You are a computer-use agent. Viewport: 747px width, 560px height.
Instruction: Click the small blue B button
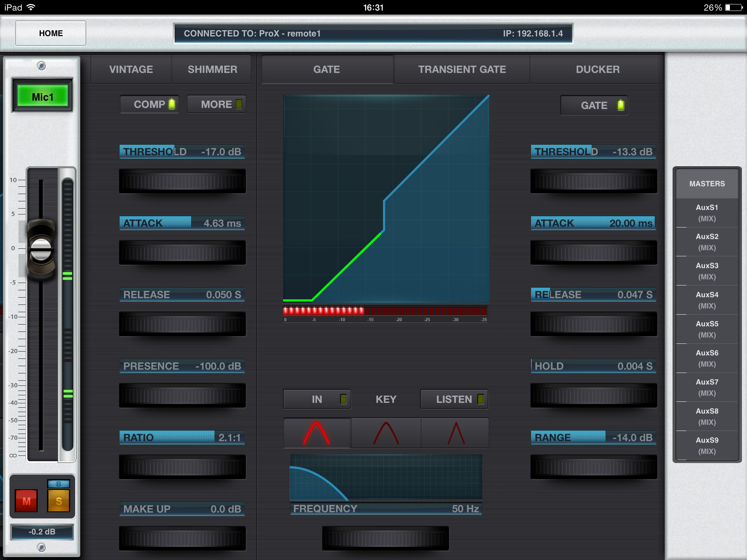point(59,484)
